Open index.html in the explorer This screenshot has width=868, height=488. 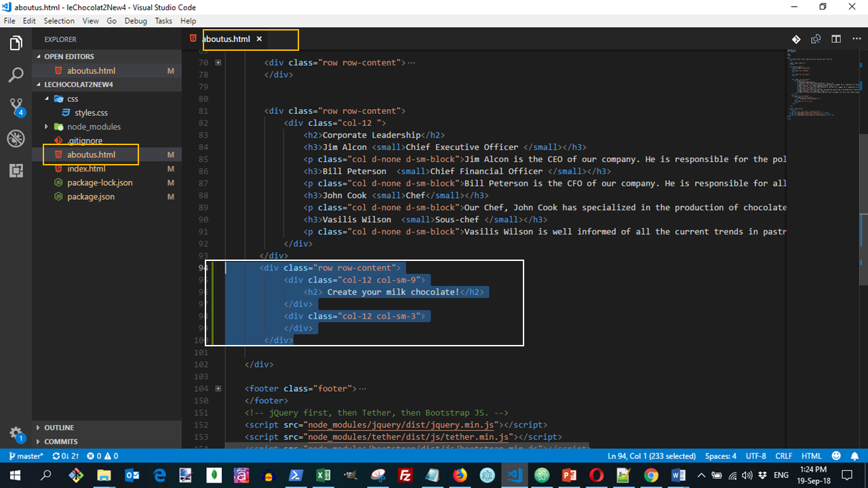86,169
